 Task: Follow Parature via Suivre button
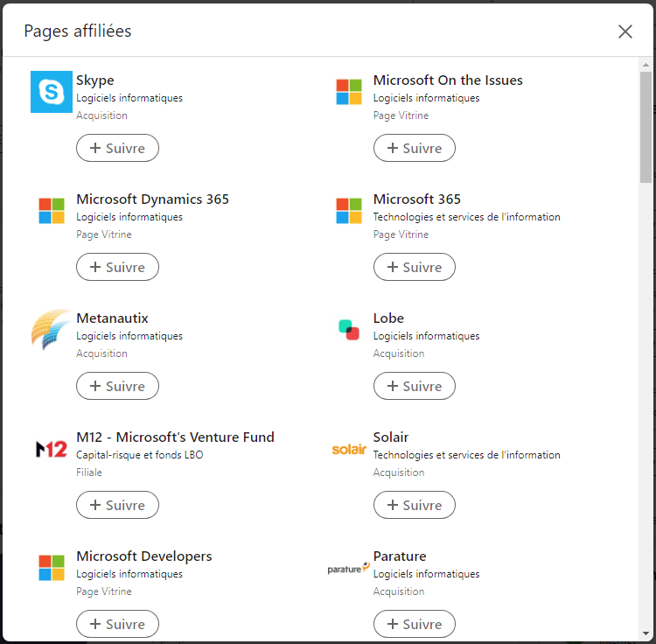tap(415, 624)
